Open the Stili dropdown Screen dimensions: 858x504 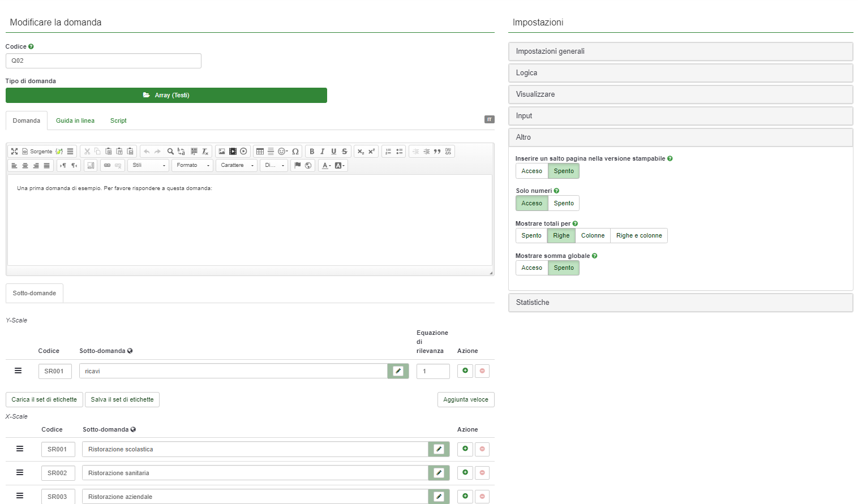(149, 165)
